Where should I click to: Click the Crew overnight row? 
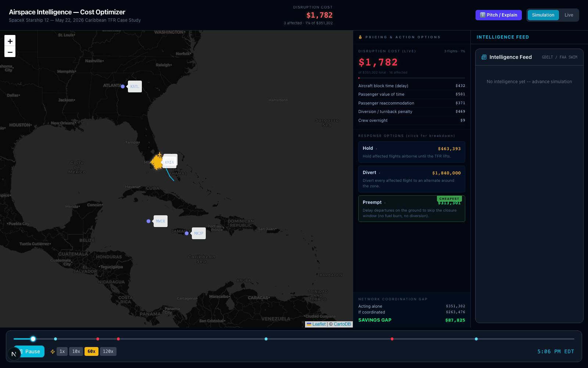point(412,120)
